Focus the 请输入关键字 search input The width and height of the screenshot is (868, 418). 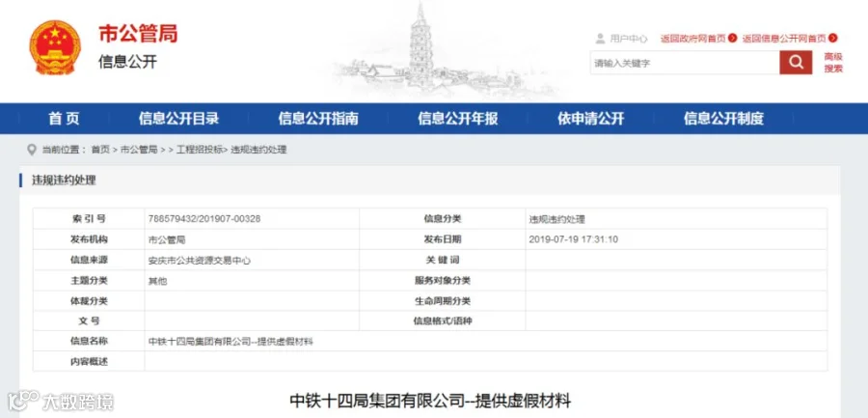[685, 63]
